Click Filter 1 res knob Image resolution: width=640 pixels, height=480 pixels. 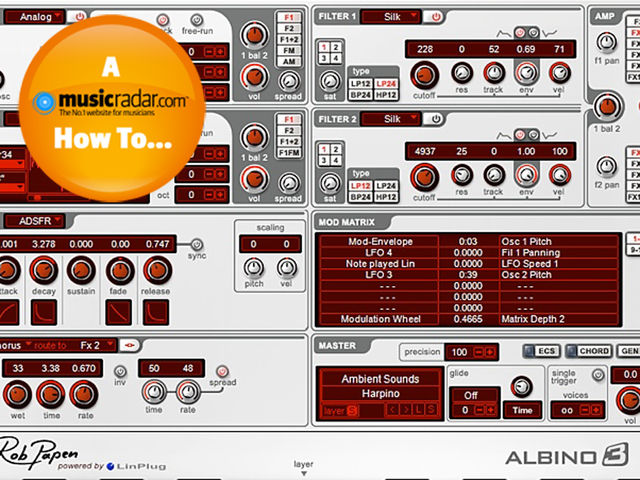point(462,73)
